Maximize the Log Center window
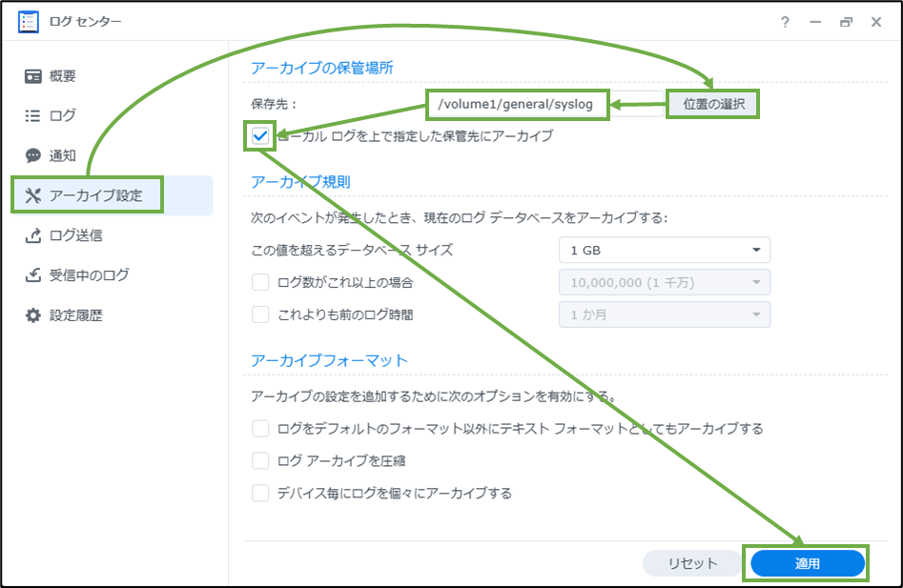This screenshot has height=588, width=903. click(846, 22)
